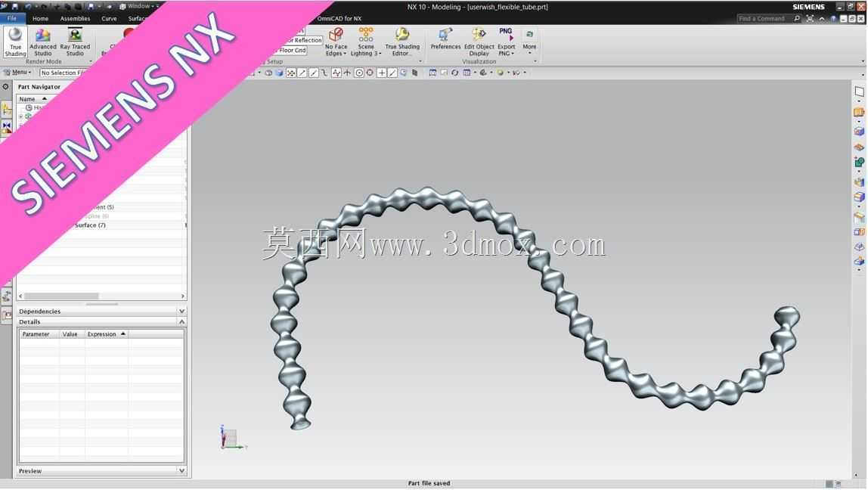The width and height of the screenshot is (868, 490).
Task: Expand Render Mode group launcher arrow
Action: click(x=90, y=61)
